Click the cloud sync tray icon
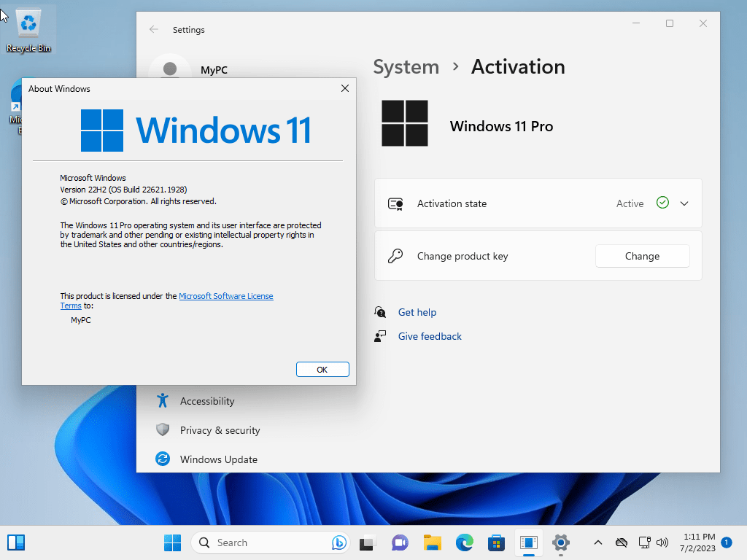Image resolution: width=747 pixels, height=560 pixels. 622,542
